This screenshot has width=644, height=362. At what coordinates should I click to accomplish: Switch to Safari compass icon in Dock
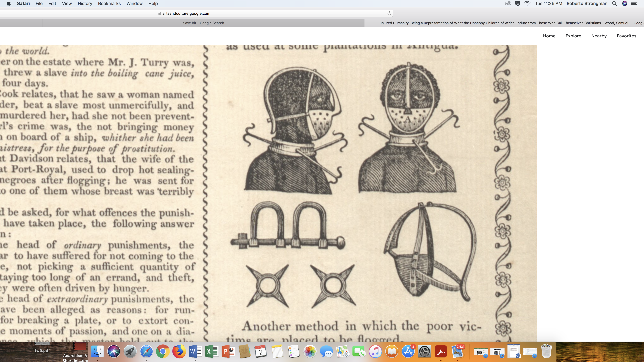[147, 351]
